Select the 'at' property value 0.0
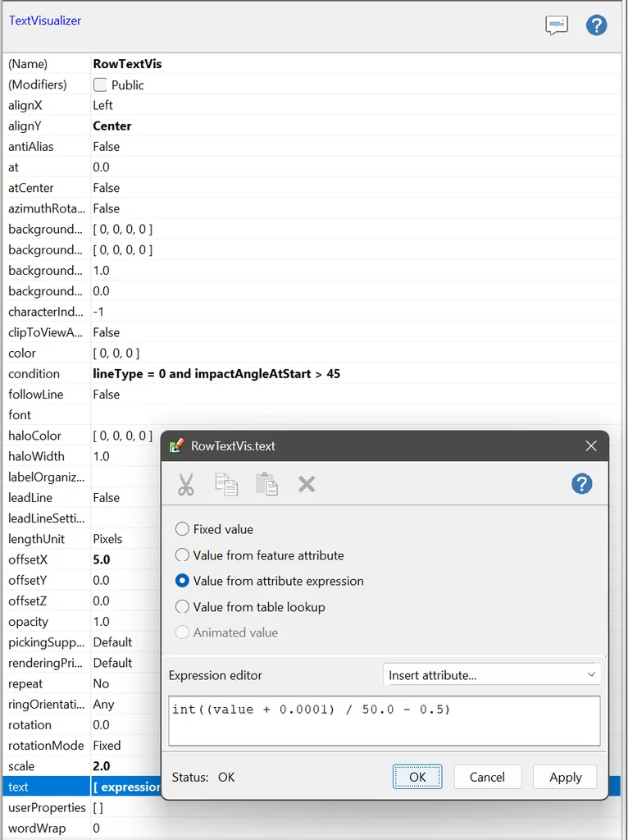 [x=101, y=167]
